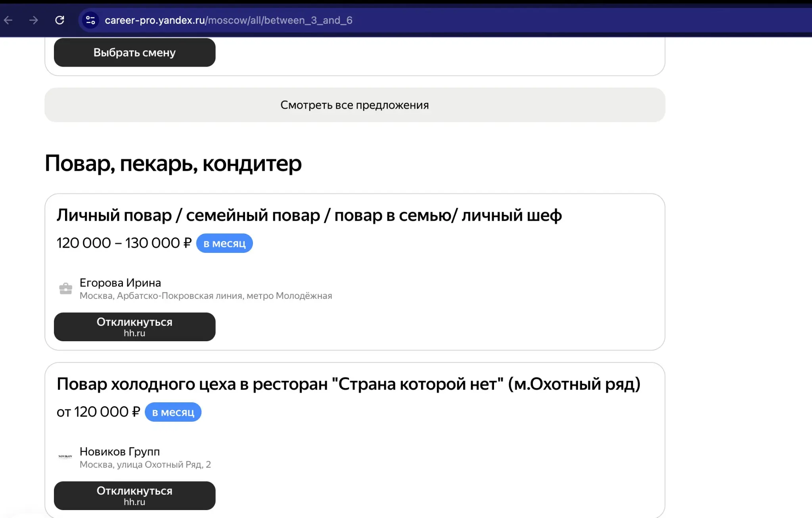Select the 120 000 – 130 000 ₽ salary text

click(124, 243)
